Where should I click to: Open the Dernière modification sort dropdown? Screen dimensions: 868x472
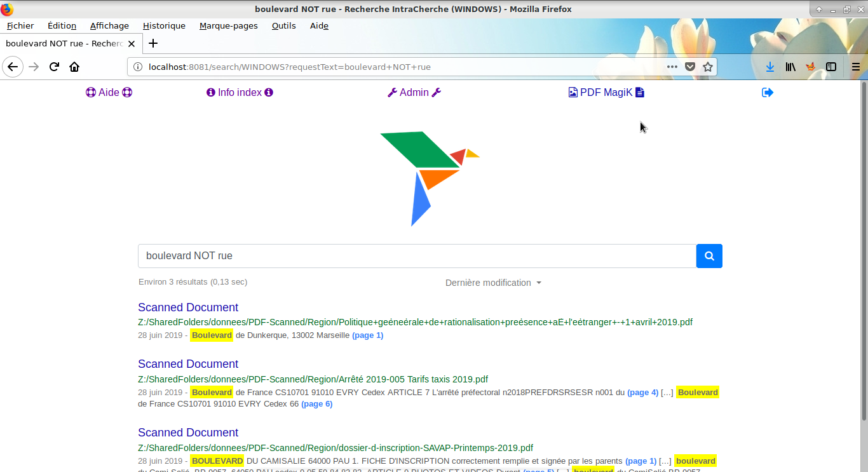click(493, 283)
